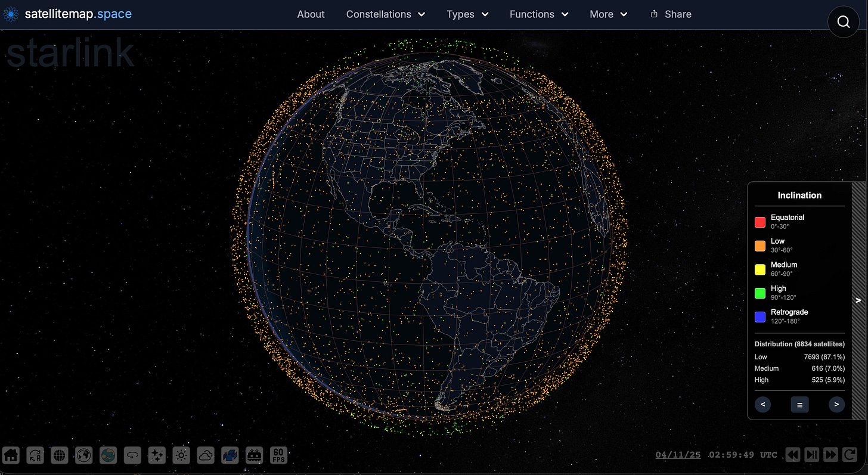This screenshot has height=475, width=868.
Task: Reset simulation time to now
Action: (x=849, y=455)
